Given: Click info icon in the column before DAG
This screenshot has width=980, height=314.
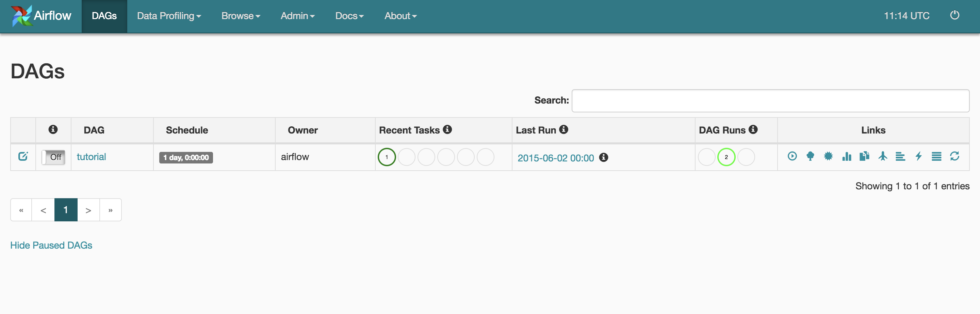Looking at the screenshot, I should coord(53,129).
